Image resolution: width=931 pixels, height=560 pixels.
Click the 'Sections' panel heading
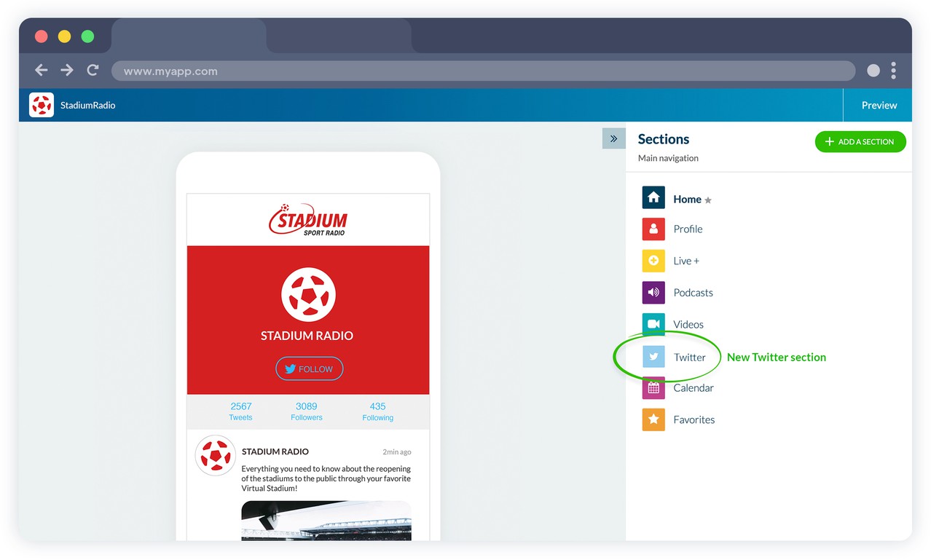664,139
